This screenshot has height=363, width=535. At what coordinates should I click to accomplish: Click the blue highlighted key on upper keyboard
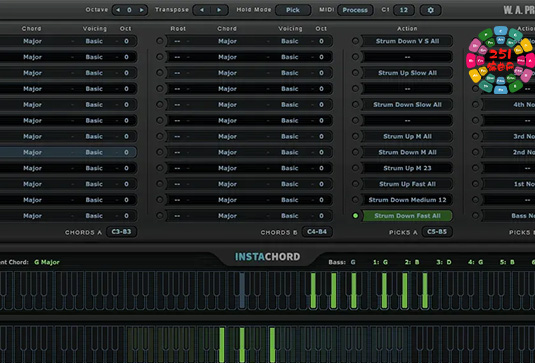(242, 290)
